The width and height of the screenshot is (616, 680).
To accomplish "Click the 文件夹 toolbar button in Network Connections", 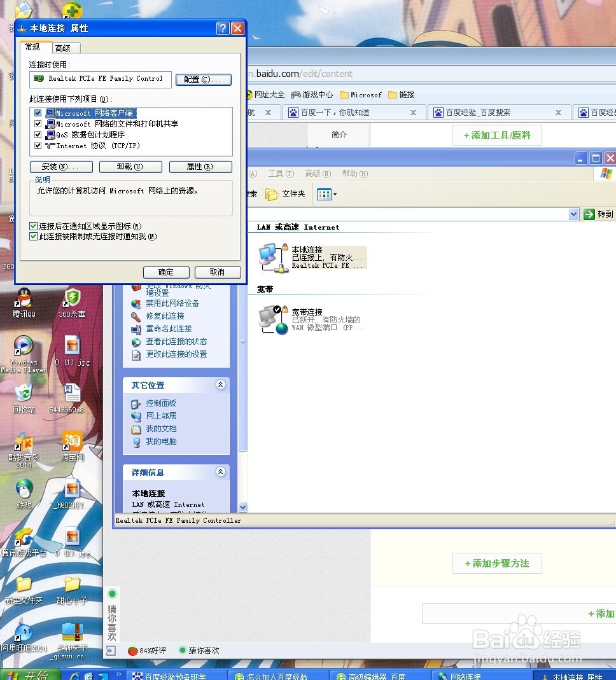I will coord(285,194).
